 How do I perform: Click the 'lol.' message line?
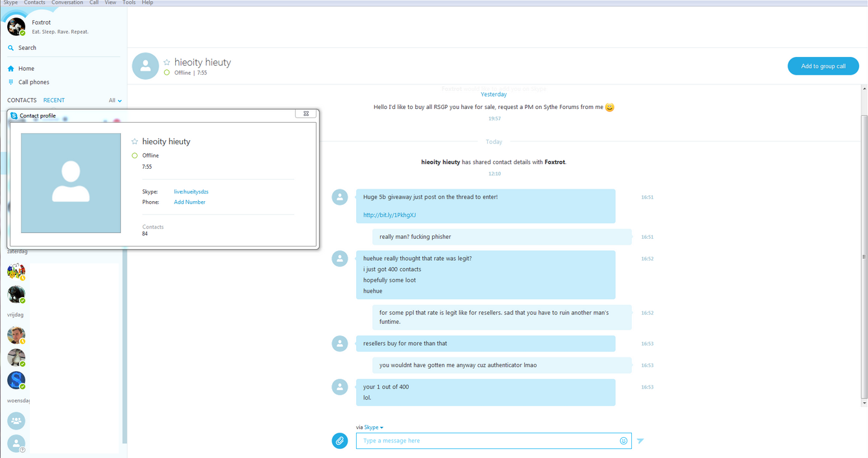click(x=367, y=398)
